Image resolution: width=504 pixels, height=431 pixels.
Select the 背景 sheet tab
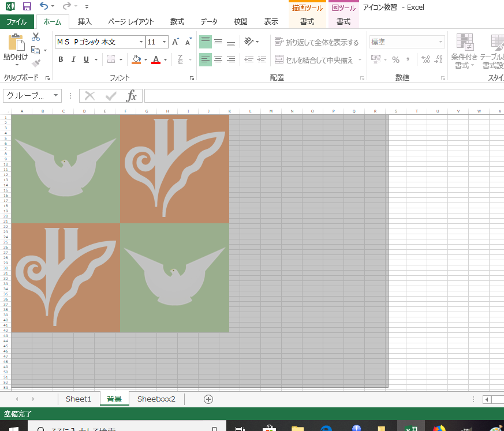[x=114, y=399]
